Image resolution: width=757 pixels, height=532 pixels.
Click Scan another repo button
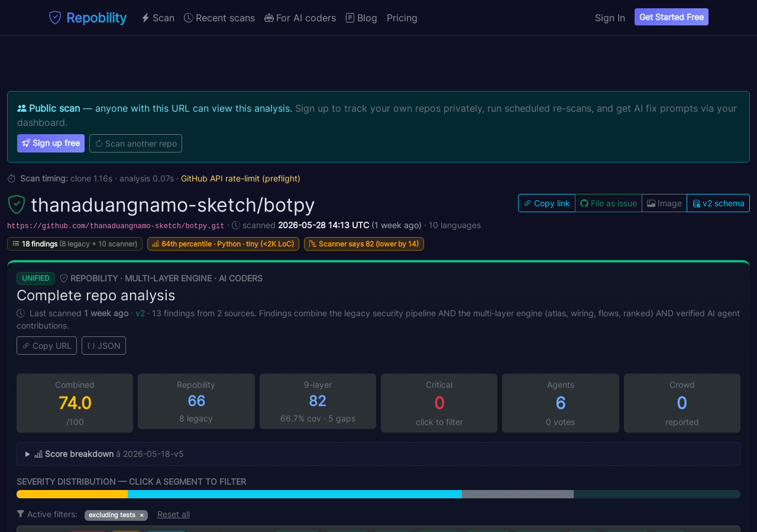point(135,143)
